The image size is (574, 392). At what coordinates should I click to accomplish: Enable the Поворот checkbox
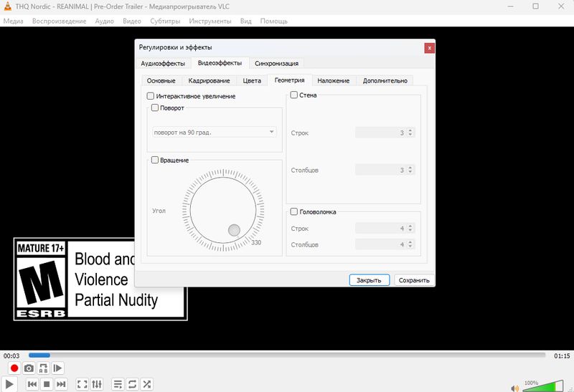[155, 107]
